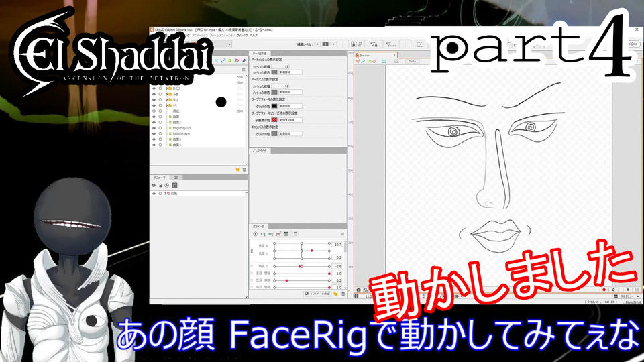Select the ツール詳細 tab
Image resolution: width=644 pixels, height=362 pixels.
click(x=259, y=54)
